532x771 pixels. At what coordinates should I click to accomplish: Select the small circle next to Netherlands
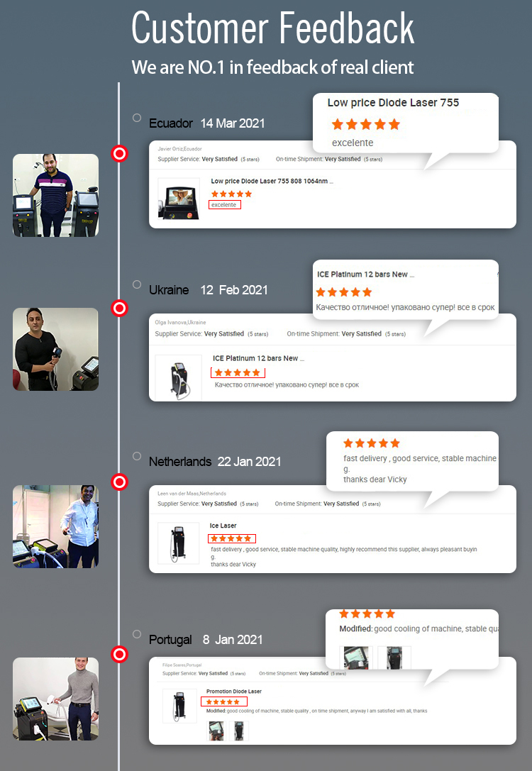[137, 456]
